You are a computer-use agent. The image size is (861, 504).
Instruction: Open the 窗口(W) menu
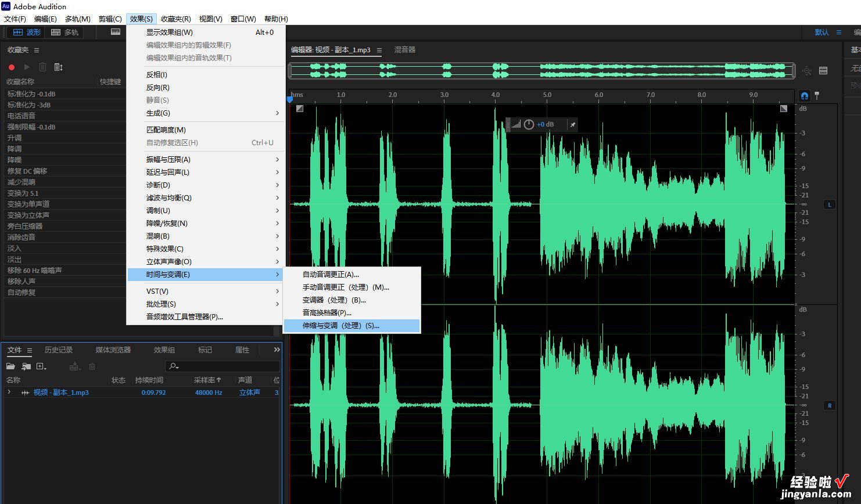click(x=243, y=19)
